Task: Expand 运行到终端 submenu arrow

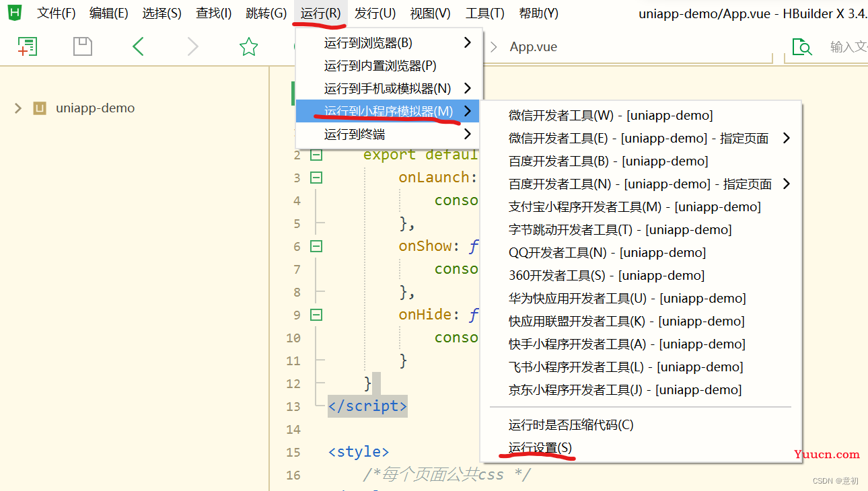Action: click(x=467, y=134)
